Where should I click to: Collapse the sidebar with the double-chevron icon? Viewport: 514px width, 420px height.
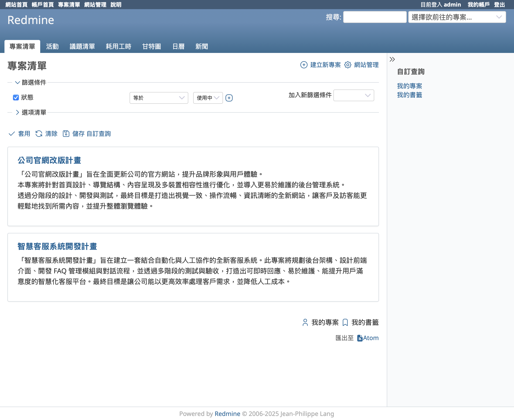pyautogui.click(x=392, y=60)
